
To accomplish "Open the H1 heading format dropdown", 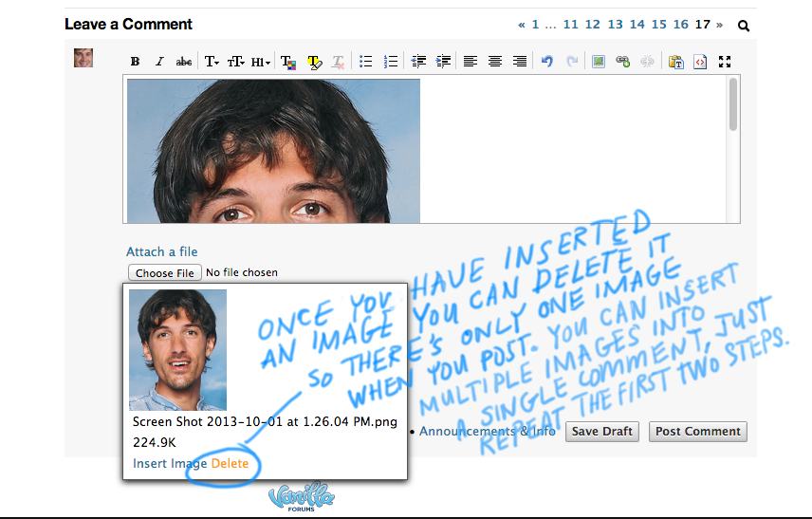I will pos(261,63).
